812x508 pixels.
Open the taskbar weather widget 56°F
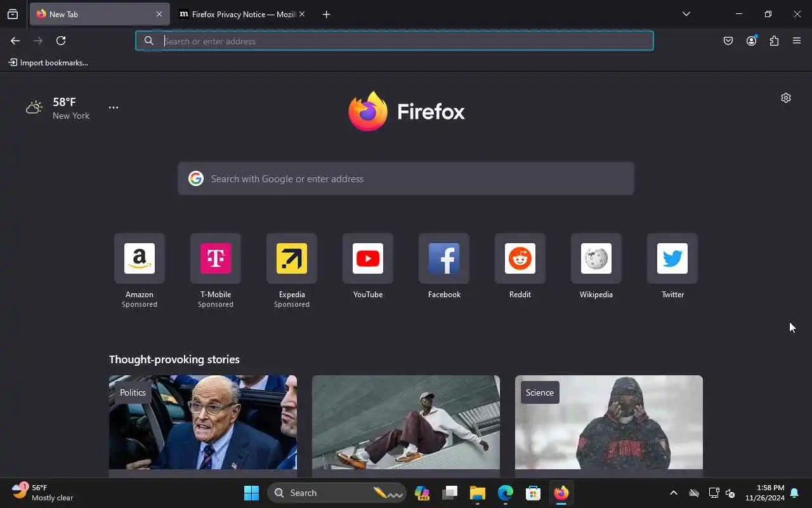pyautogui.click(x=43, y=493)
